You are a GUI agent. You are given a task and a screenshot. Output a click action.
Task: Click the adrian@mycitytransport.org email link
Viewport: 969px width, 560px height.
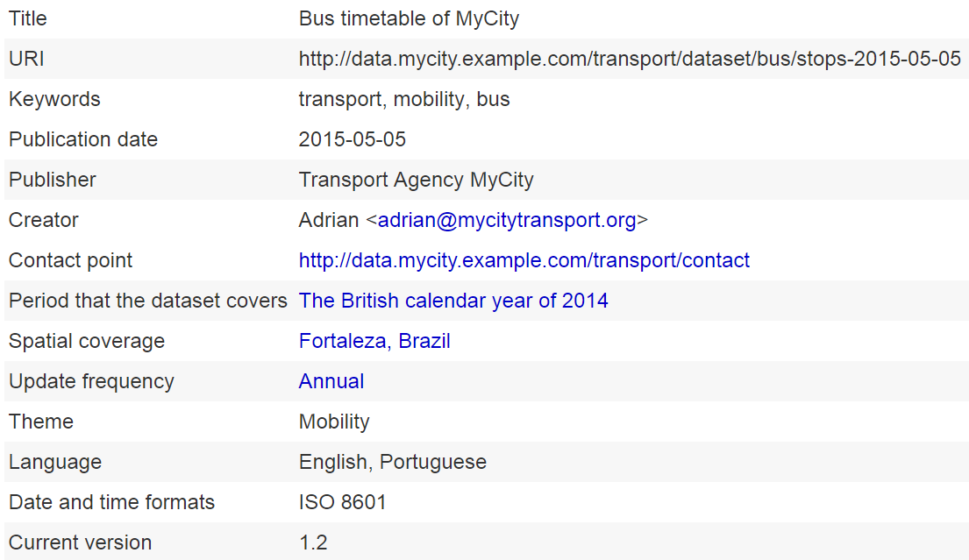pos(507,220)
